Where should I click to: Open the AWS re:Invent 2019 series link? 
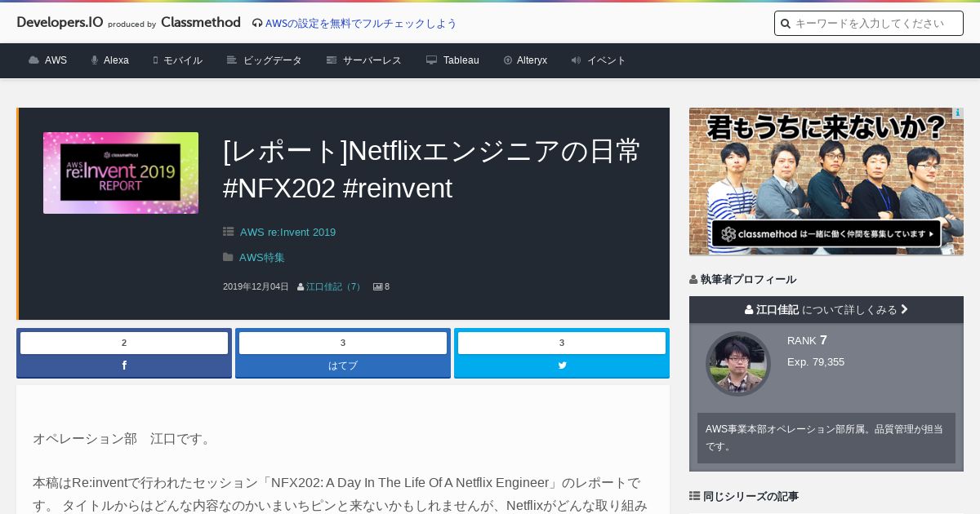click(287, 232)
